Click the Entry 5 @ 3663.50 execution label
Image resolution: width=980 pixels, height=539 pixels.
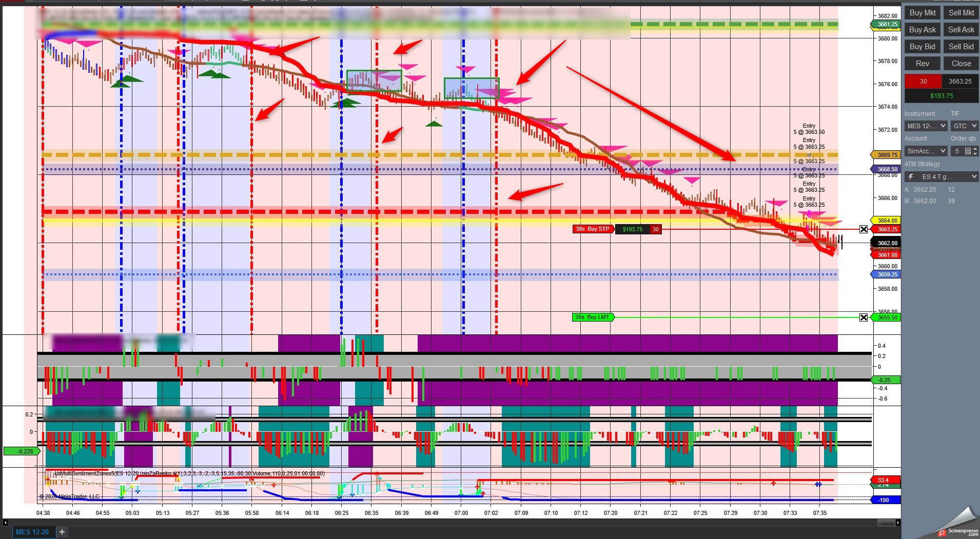809,129
